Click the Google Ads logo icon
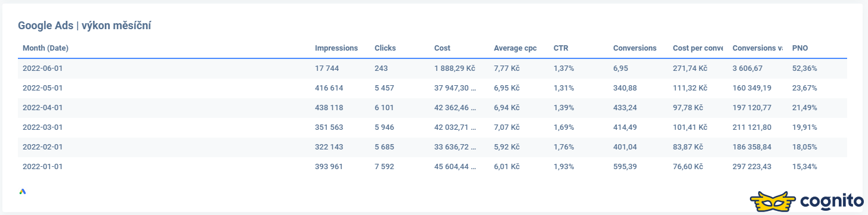This screenshot has height=215, width=868. tap(23, 192)
